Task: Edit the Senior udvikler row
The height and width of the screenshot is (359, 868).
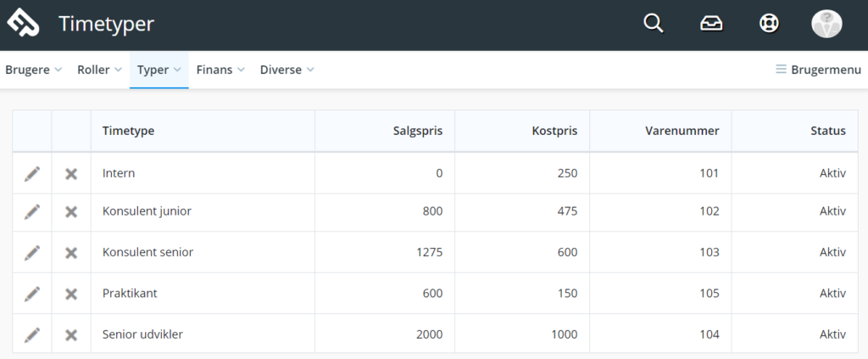Action: coord(32,334)
